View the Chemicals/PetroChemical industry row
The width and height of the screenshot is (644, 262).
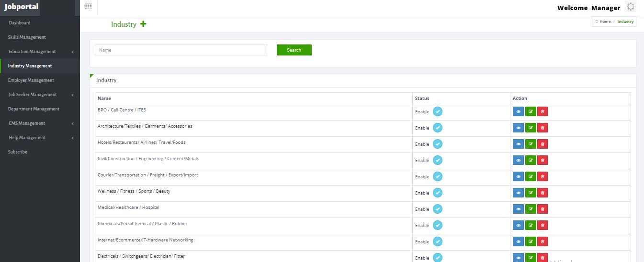coord(518,225)
